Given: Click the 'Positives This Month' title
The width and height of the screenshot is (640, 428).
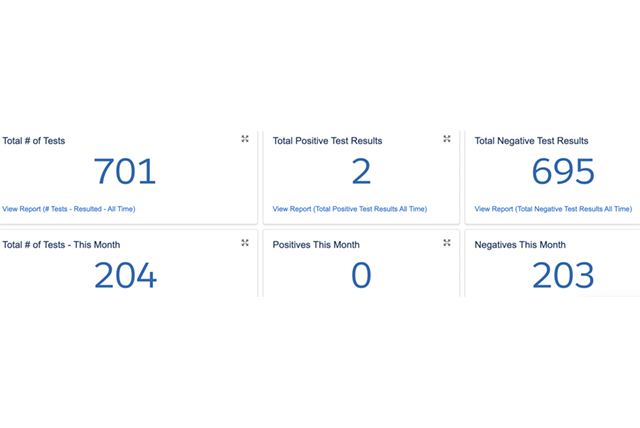Looking at the screenshot, I should tap(316, 245).
